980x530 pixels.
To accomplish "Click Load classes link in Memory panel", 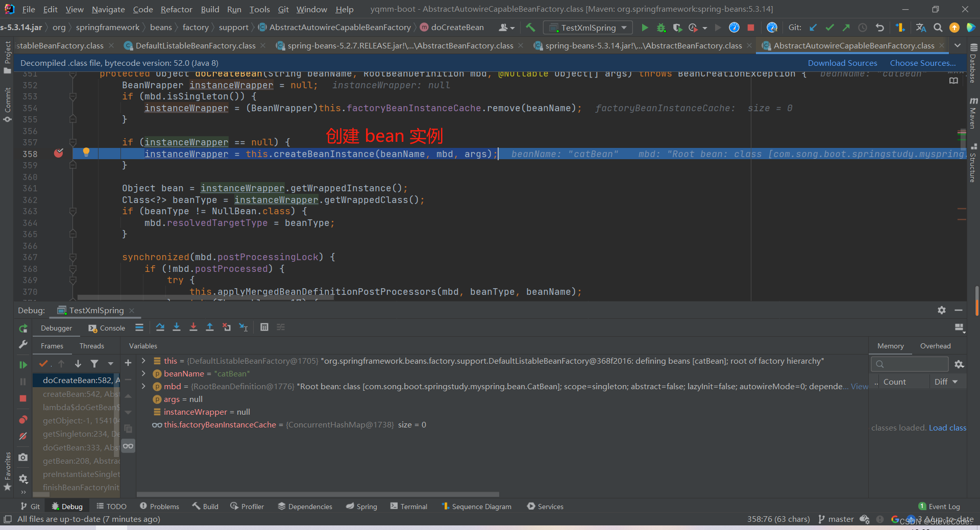I will point(947,427).
